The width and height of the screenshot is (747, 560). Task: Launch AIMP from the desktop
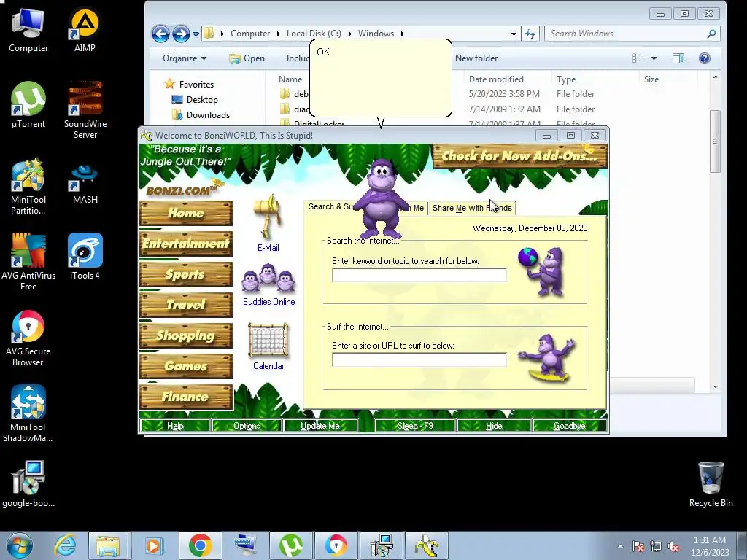click(85, 29)
